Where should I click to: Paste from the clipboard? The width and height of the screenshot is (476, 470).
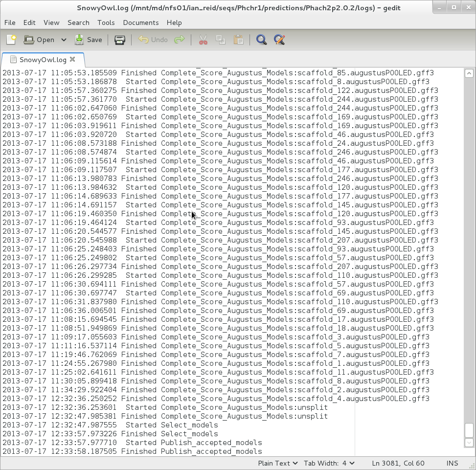[x=239, y=40]
